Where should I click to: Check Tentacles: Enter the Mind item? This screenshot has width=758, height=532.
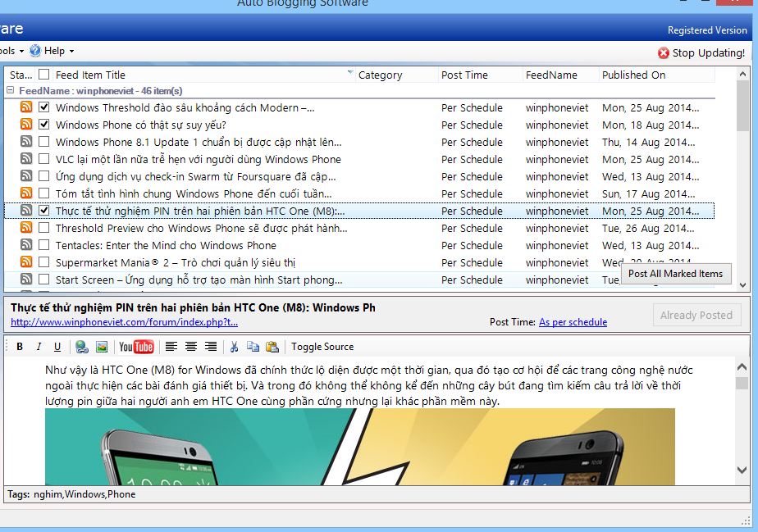pyautogui.click(x=44, y=245)
